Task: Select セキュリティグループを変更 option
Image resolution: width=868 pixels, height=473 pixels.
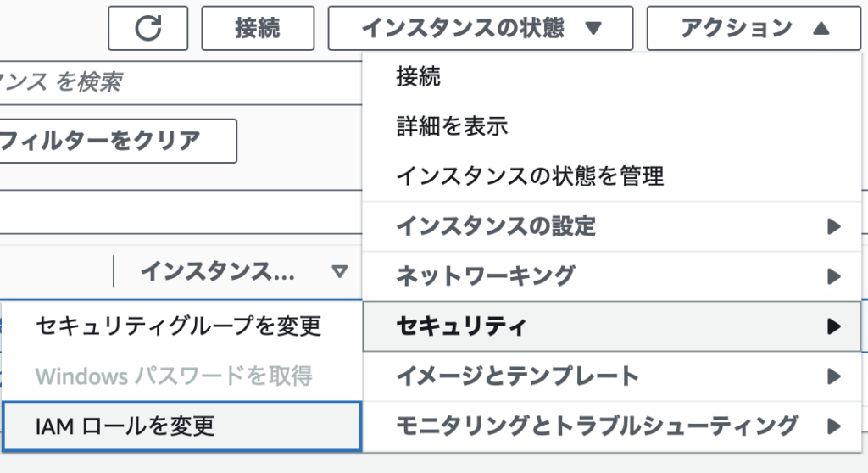Action: pos(182,326)
